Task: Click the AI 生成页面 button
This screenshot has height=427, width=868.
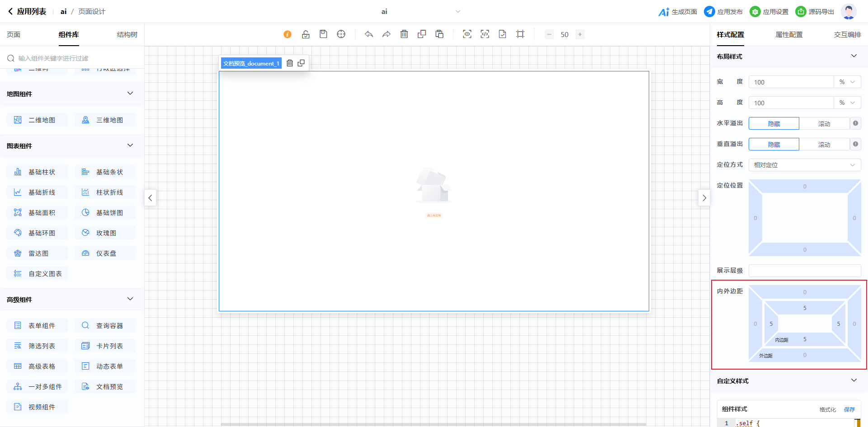Action: pos(678,12)
